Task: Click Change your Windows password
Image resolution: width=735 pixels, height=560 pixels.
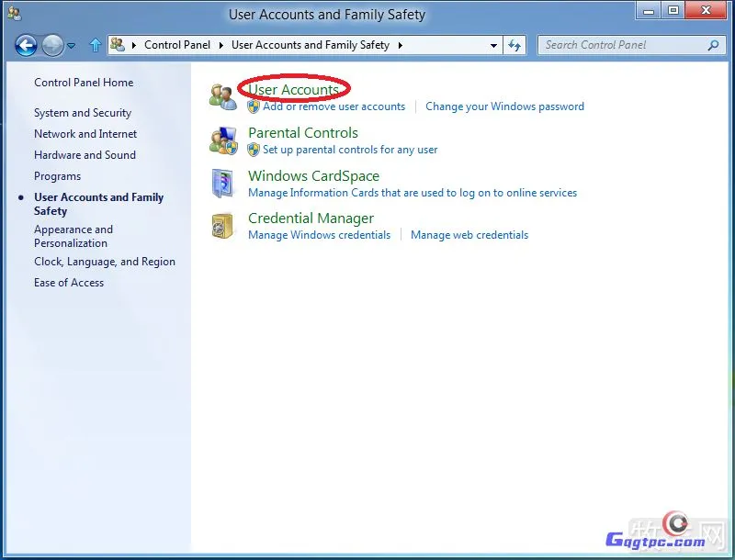Action: click(x=504, y=106)
